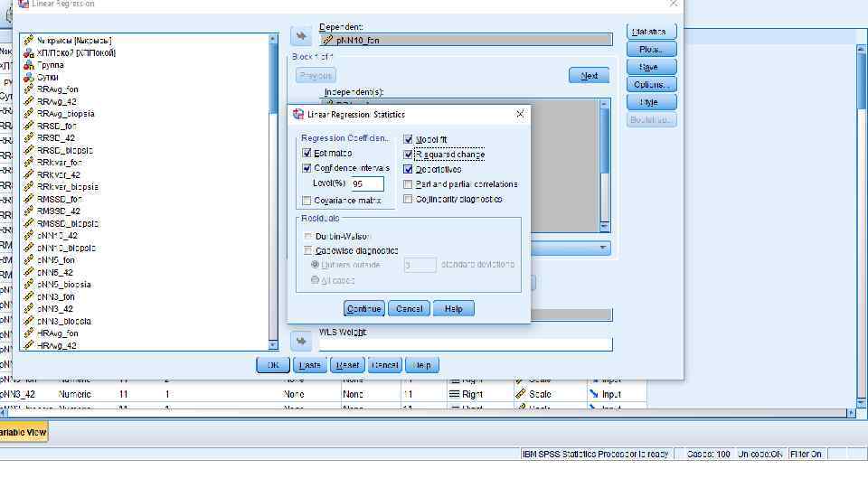Image resolution: width=868 pixels, height=488 pixels.
Task: Click the WLS Weight input field
Action: [x=465, y=344]
